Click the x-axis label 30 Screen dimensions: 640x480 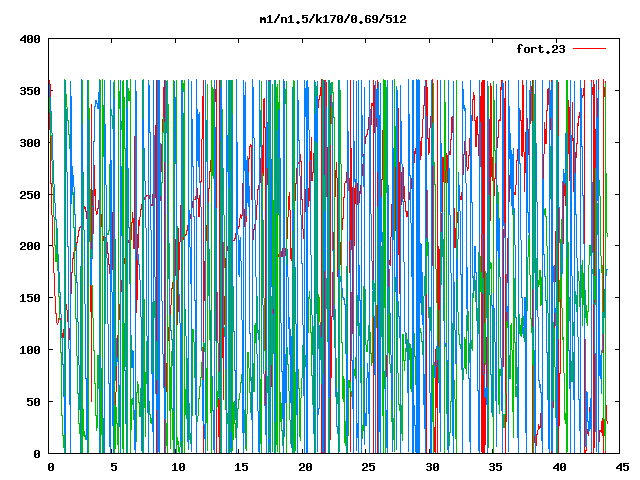(x=432, y=467)
